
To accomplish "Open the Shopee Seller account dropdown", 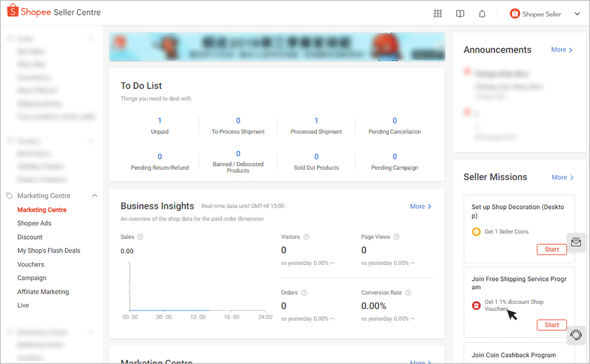I will (544, 13).
